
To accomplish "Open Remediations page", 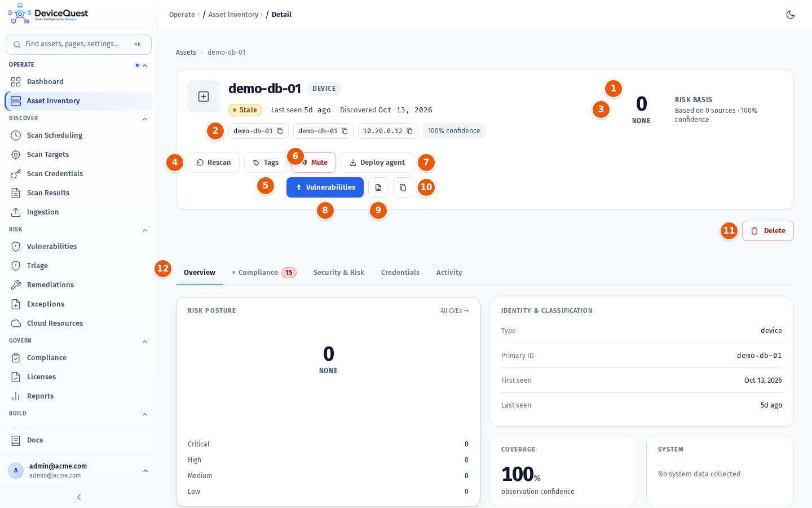I will (x=78, y=285).
